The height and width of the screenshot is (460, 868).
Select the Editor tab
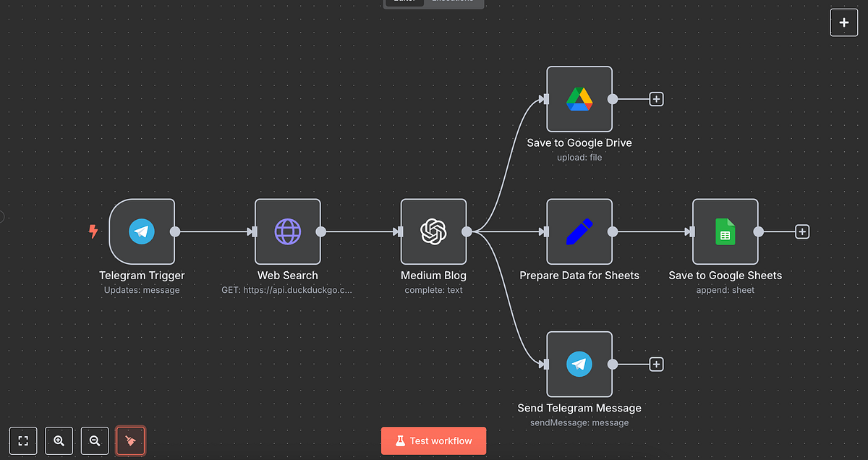404,1
